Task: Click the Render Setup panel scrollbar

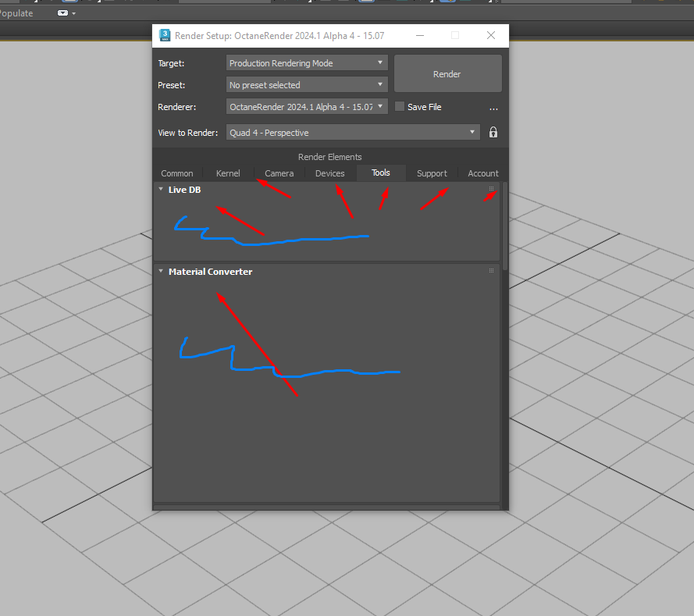Action: (x=505, y=226)
